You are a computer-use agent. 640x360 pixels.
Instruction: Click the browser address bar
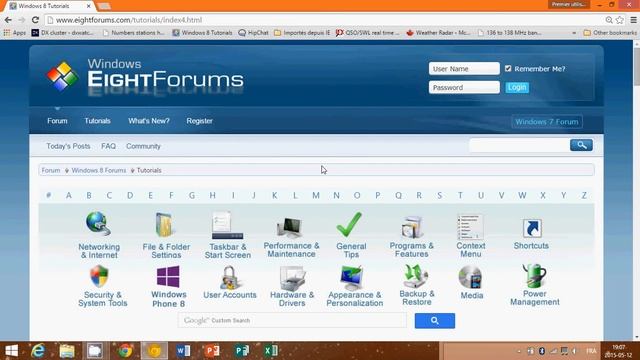[324, 20]
